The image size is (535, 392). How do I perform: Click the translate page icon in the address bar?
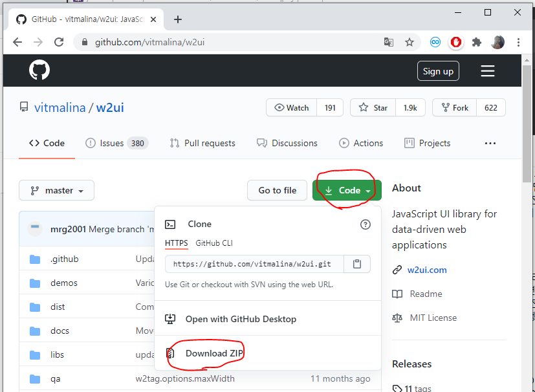coord(389,42)
